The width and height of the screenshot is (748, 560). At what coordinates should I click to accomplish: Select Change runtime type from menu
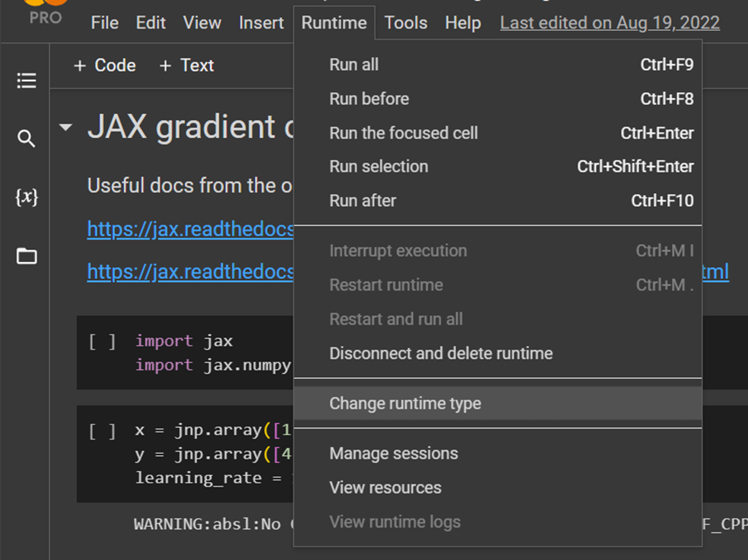(x=405, y=403)
